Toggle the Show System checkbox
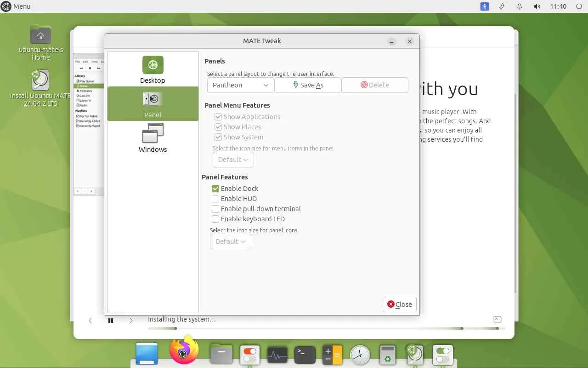588x368 pixels. pyautogui.click(x=239, y=137)
